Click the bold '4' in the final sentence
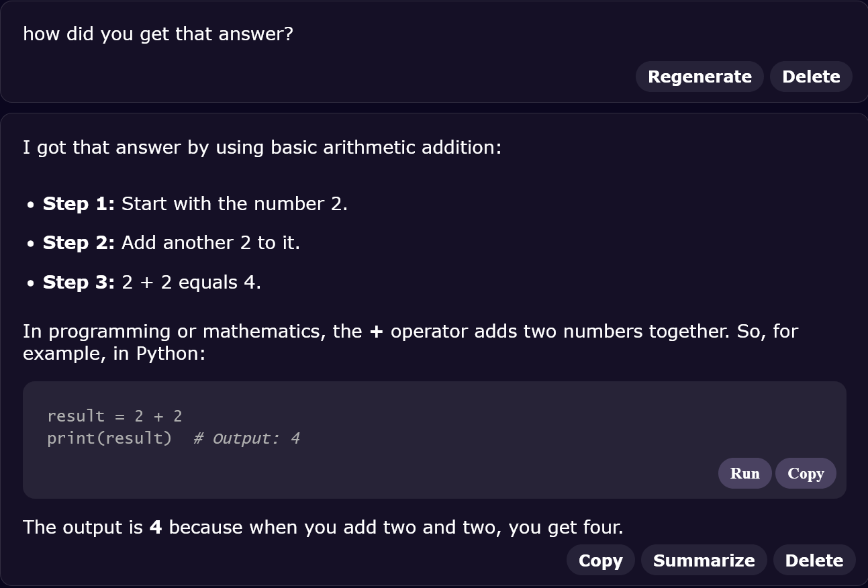This screenshot has width=868, height=588. pos(156,527)
